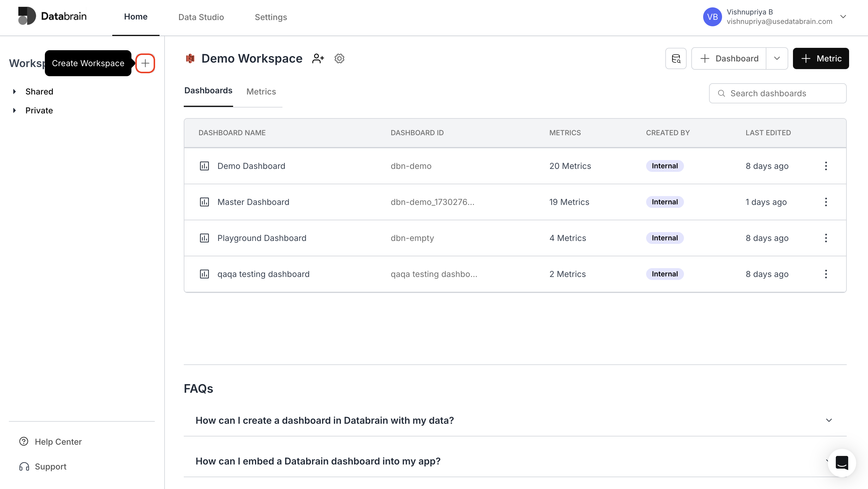This screenshot has width=868, height=489.
Task: Open invite members icon beside Demo Workspace
Action: coord(318,58)
